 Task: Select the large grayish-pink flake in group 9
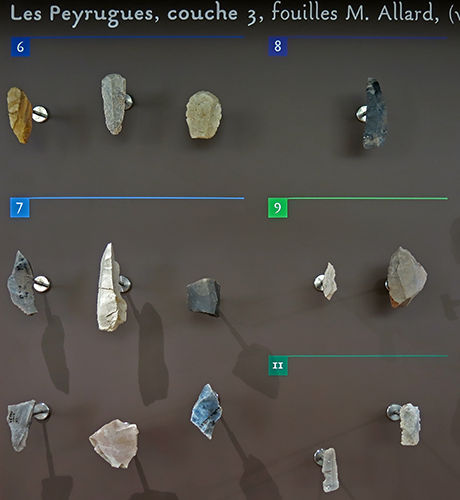407,277
